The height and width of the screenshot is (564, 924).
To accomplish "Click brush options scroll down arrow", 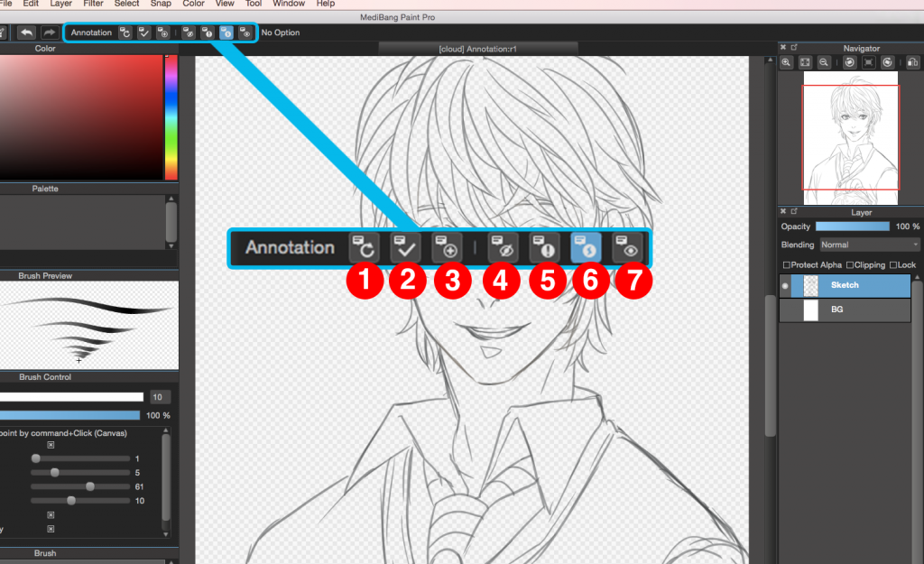I will coord(166,534).
